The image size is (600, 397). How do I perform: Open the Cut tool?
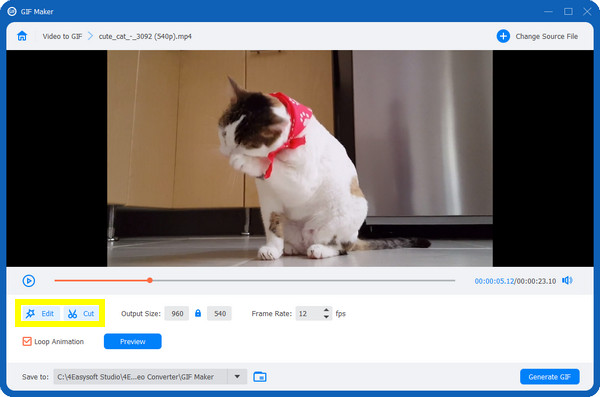(x=81, y=314)
